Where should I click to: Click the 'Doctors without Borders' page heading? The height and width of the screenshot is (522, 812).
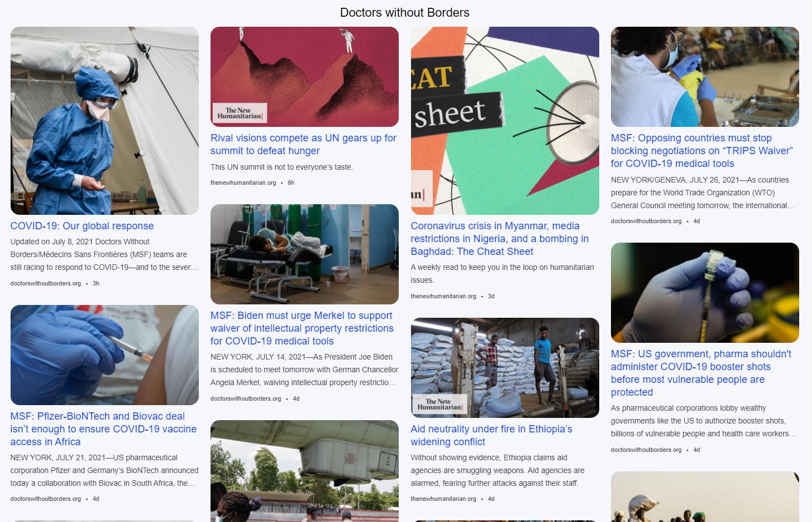405,12
